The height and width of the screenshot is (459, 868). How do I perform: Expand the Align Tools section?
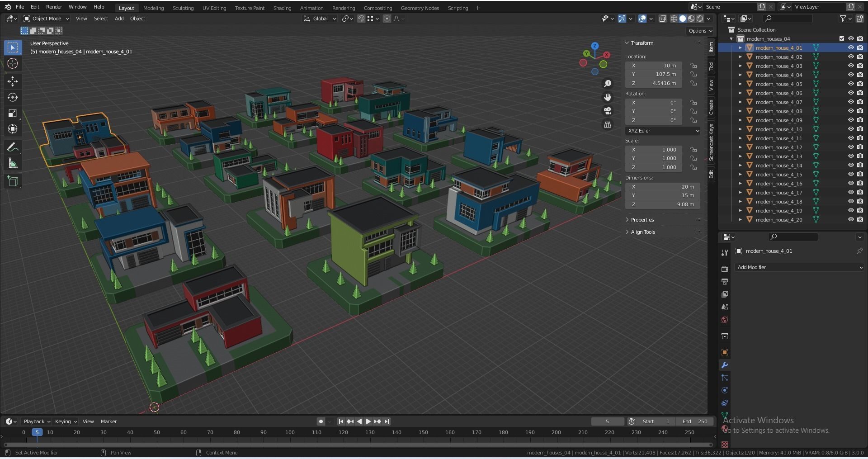[x=643, y=232]
